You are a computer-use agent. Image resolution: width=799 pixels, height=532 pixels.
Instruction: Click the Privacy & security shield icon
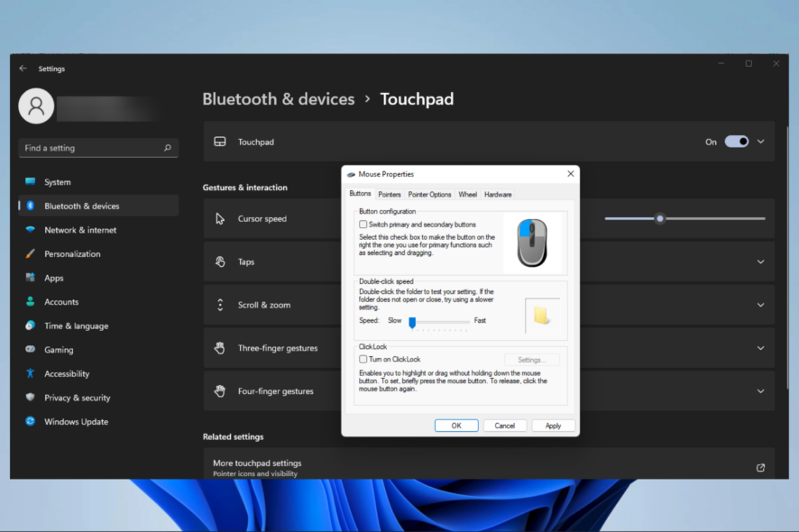30,397
